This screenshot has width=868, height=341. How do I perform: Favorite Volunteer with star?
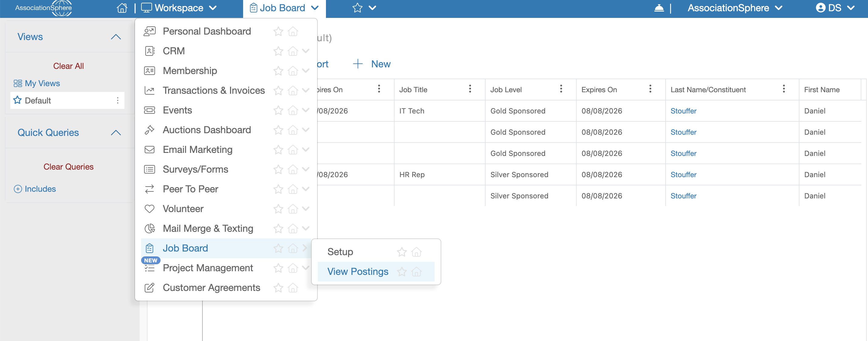(278, 209)
